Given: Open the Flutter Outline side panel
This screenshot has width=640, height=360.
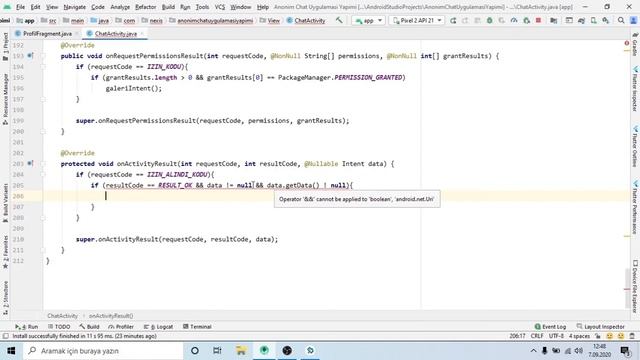Looking at the screenshot, I should (x=635, y=147).
